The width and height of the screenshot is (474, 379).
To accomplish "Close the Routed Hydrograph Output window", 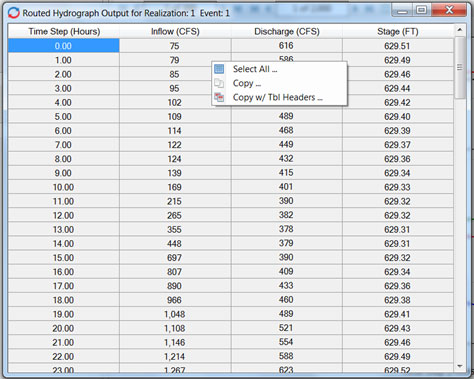I will tap(449, 10).
